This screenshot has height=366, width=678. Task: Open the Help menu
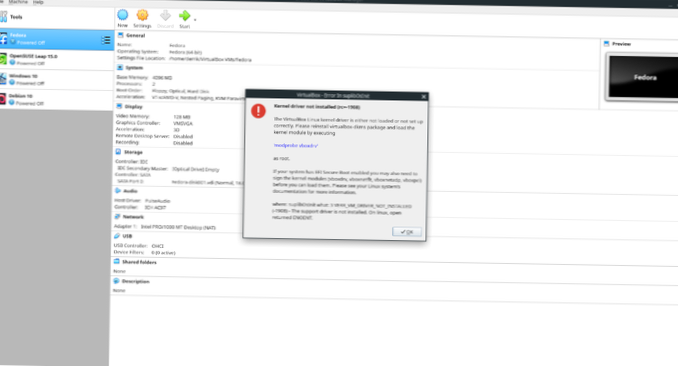(38, 2)
